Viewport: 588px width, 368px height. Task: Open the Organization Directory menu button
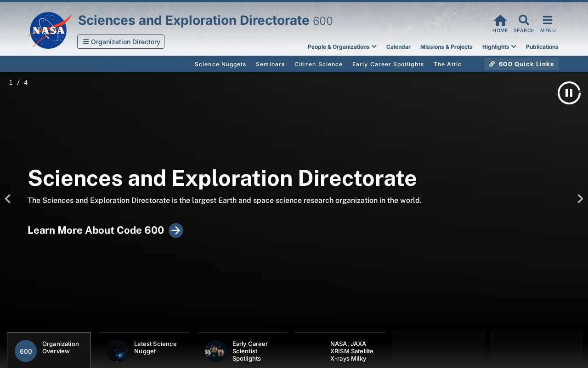coord(121,42)
